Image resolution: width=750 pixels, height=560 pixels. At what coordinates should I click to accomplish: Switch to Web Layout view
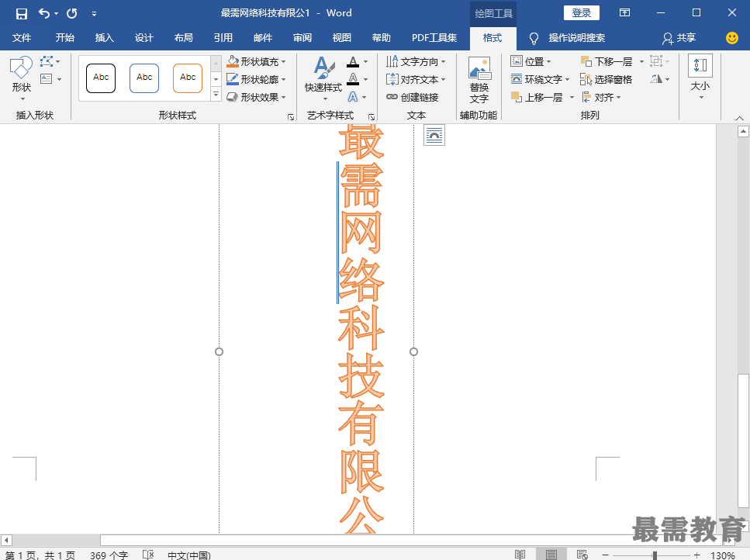(582, 555)
